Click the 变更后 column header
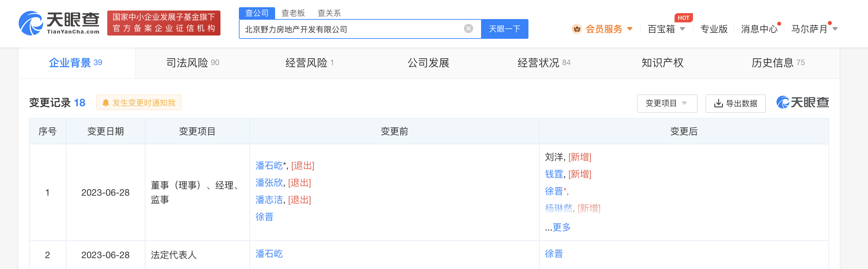Image resolution: width=868 pixels, height=269 pixels. 684,131
